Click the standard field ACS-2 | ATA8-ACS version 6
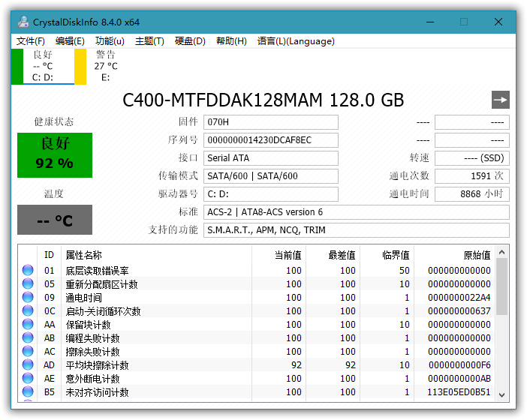 tap(357, 212)
